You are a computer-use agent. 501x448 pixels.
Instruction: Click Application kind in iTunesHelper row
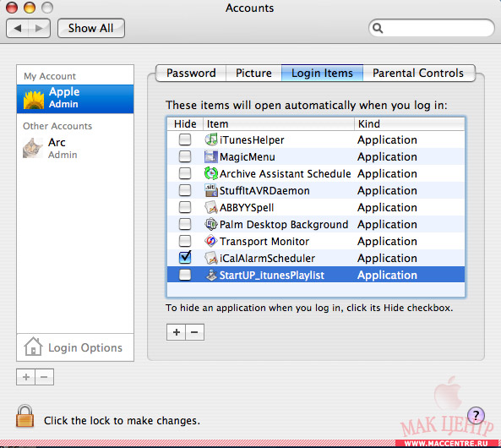(387, 140)
